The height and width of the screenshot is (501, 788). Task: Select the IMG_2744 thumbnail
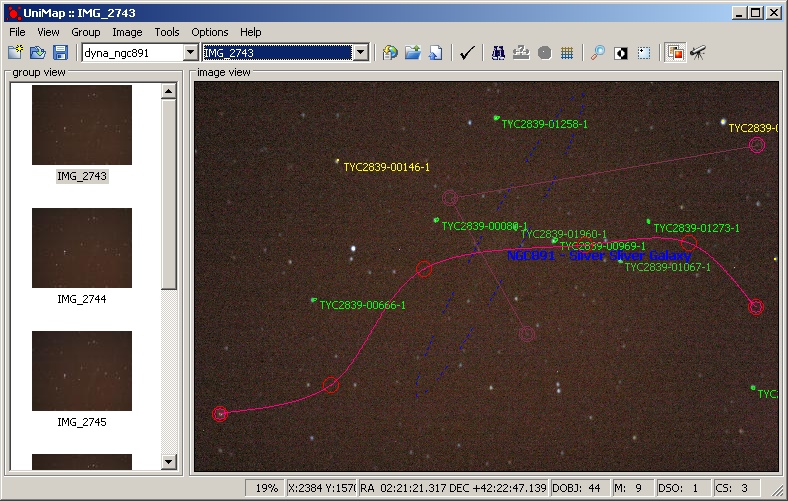tap(82, 248)
